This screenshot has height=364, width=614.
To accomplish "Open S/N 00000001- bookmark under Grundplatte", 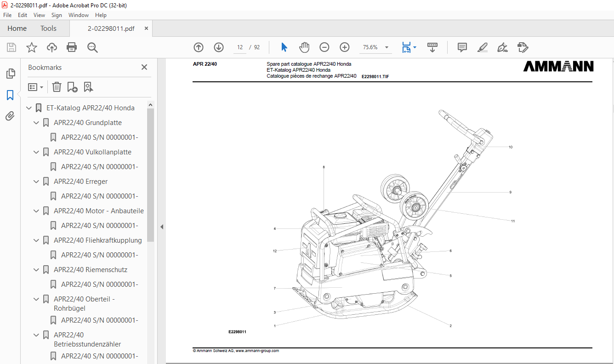I will [x=100, y=138].
